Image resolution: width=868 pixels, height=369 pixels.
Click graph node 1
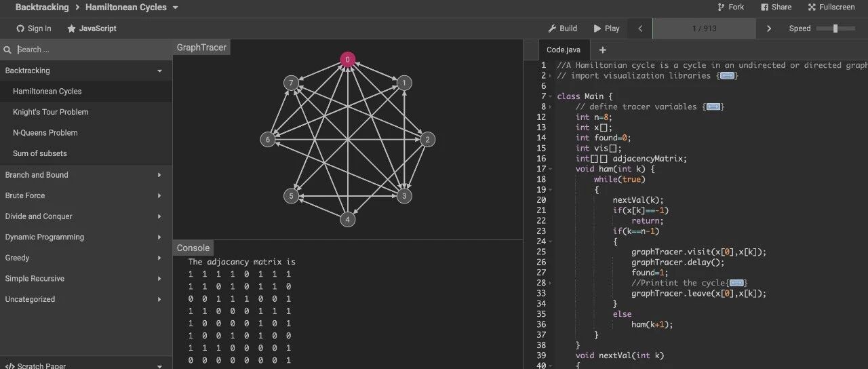[x=404, y=83]
